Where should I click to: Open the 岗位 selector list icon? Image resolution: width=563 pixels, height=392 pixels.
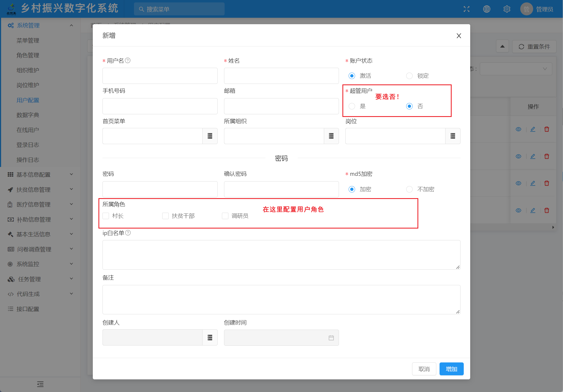tap(453, 136)
